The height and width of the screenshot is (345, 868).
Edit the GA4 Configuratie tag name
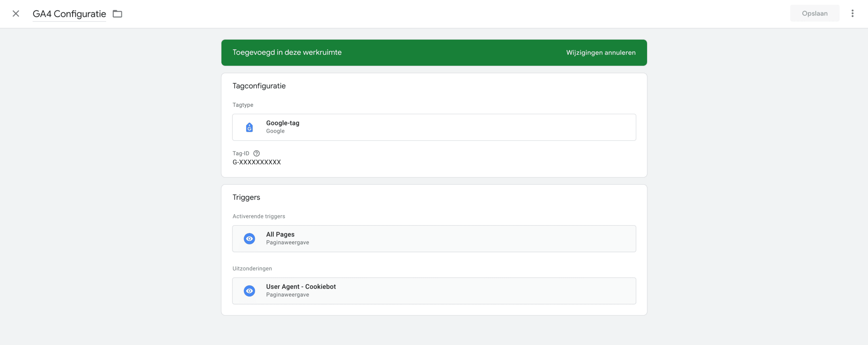69,14
